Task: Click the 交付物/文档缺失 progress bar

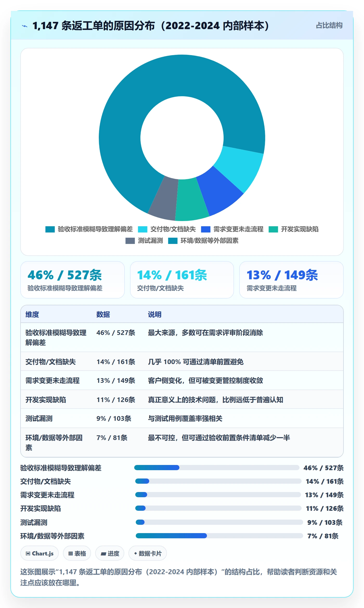Action: (218, 481)
